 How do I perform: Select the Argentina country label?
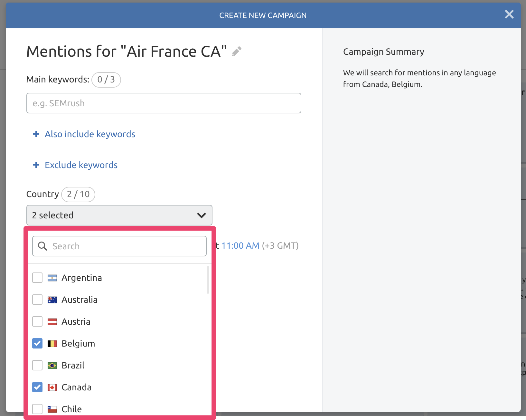[x=82, y=278]
